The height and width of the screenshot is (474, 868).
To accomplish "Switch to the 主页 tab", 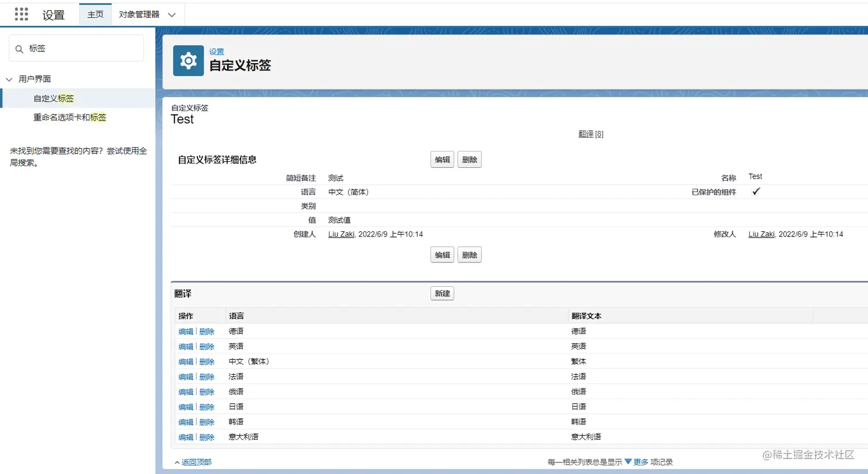I will [95, 14].
